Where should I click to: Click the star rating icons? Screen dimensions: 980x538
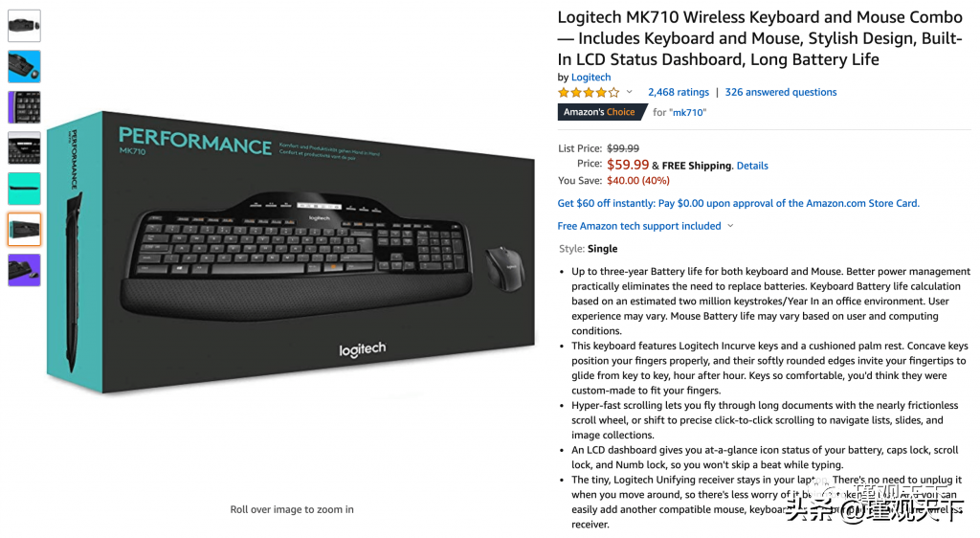[x=589, y=93]
